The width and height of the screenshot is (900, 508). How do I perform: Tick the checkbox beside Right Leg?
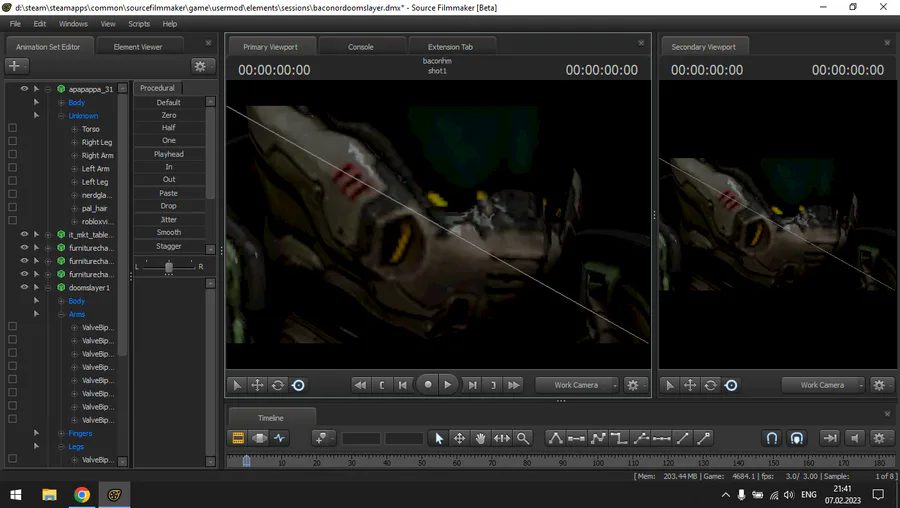tap(13, 141)
